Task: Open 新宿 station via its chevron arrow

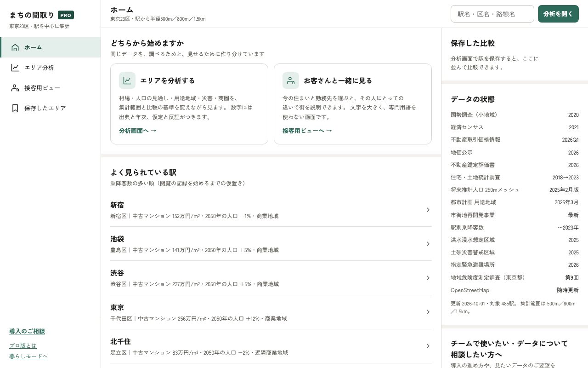Action: coord(428,210)
